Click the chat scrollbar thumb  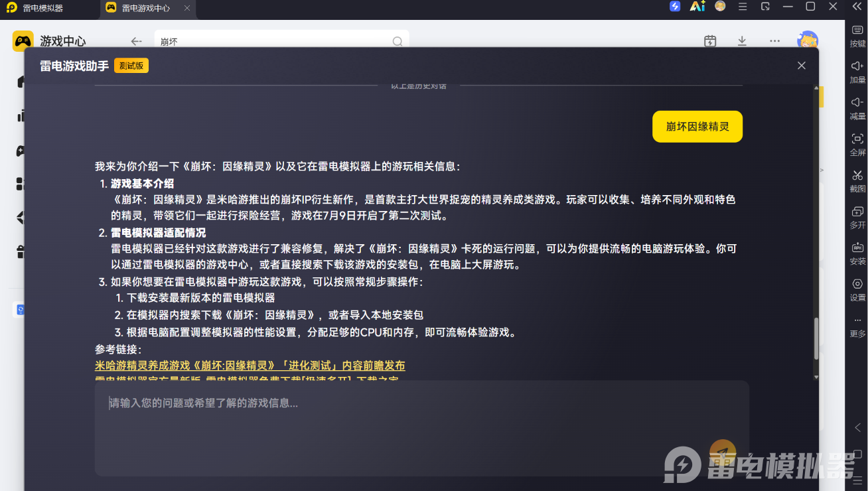pos(816,338)
